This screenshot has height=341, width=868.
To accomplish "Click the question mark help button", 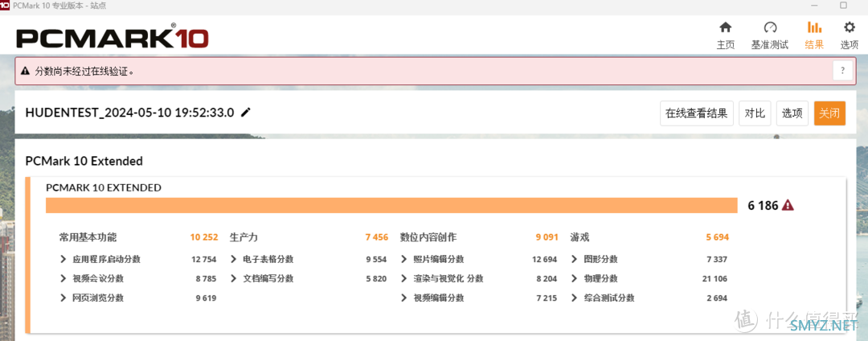I will (x=842, y=71).
